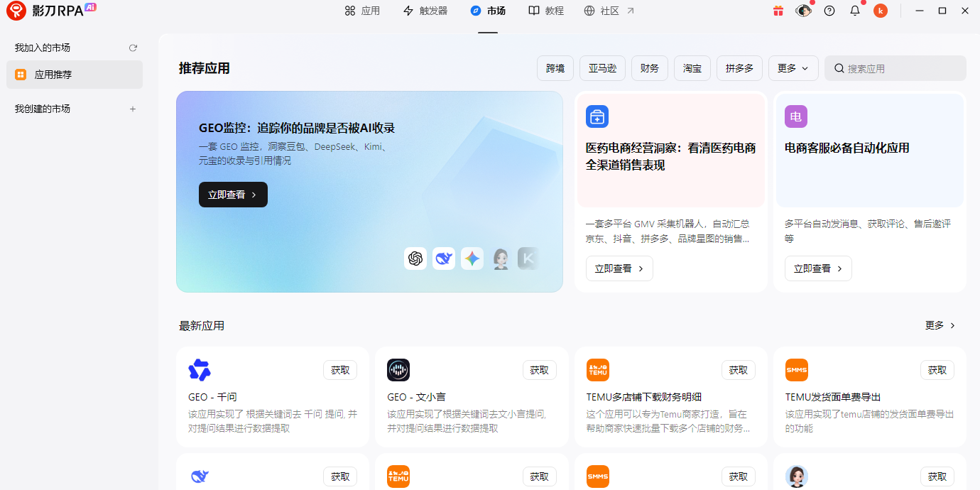Get the TEMU发货面单费导出 app
Screen dimensions: 980x490
point(937,370)
